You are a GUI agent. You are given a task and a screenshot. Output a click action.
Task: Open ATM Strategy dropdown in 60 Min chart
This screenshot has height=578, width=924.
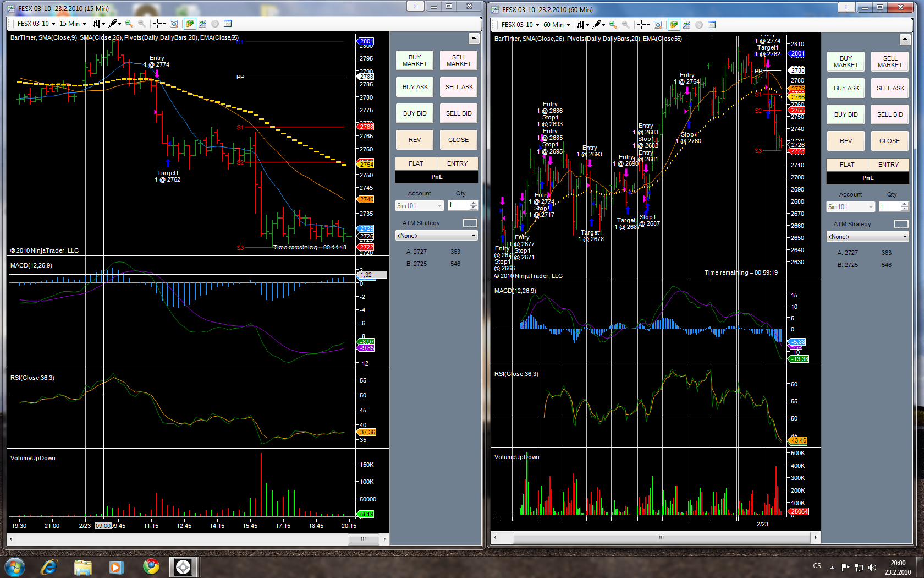point(867,237)
